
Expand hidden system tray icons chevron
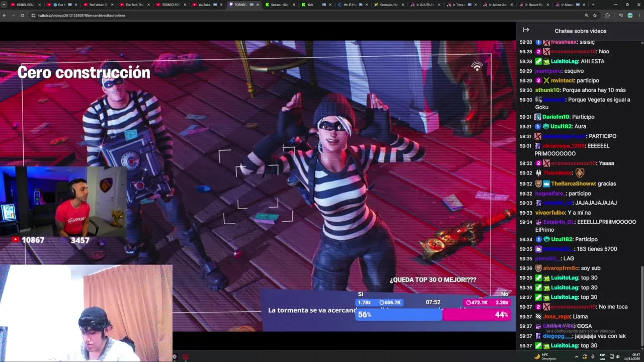click(577, 356)
